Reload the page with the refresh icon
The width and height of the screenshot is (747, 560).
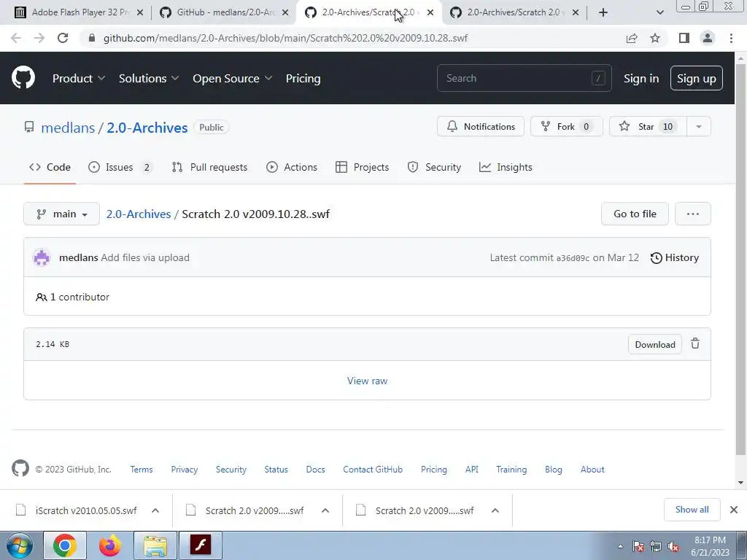(x=63, y=38)
